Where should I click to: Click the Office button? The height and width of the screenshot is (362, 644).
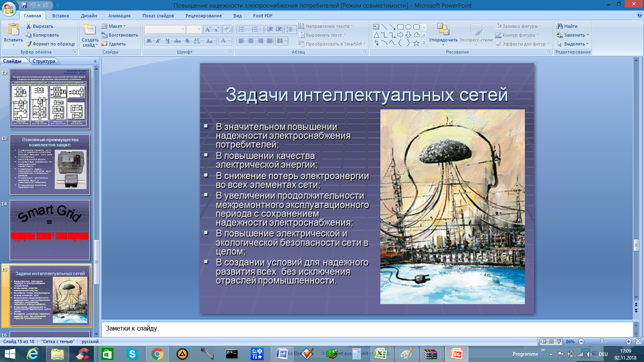point(9,8)
